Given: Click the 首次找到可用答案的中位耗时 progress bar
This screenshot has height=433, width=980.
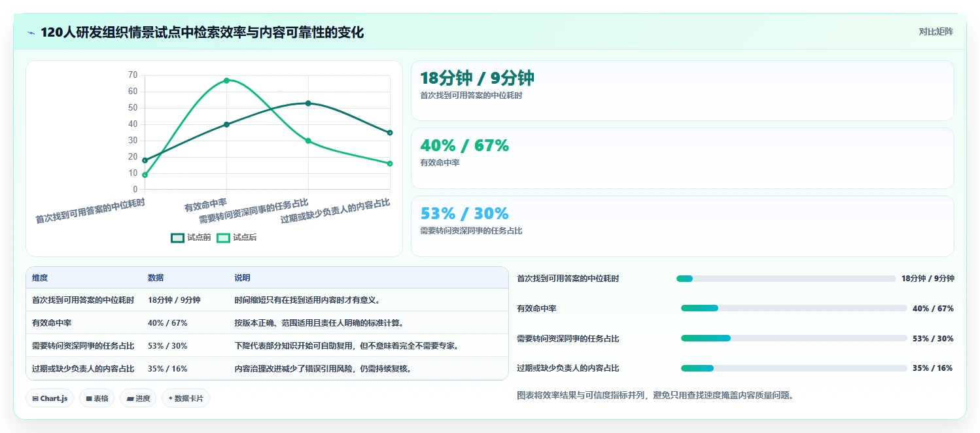Looking at the screenshot, I should (x=786, y=279).
